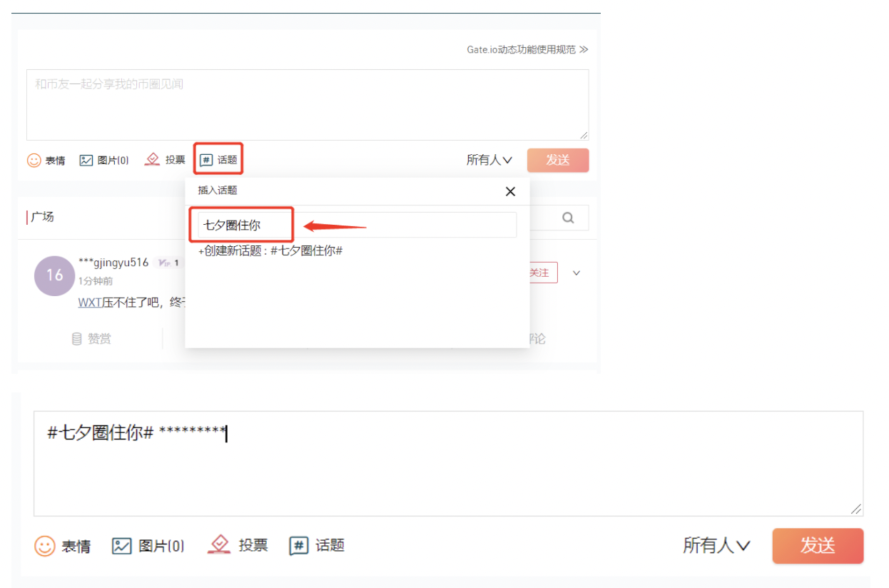Click the topic input containing 七夕圈住你

click(357, 225)
